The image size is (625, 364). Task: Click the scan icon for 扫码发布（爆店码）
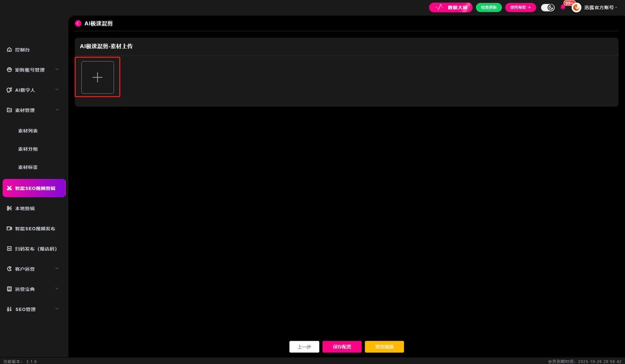pyautogui.click(x=9, y=249)
